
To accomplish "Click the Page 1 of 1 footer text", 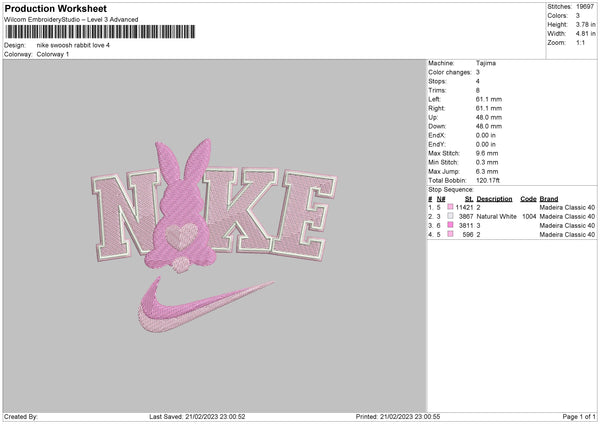I will pyautogui.click(x=579, y=417).
